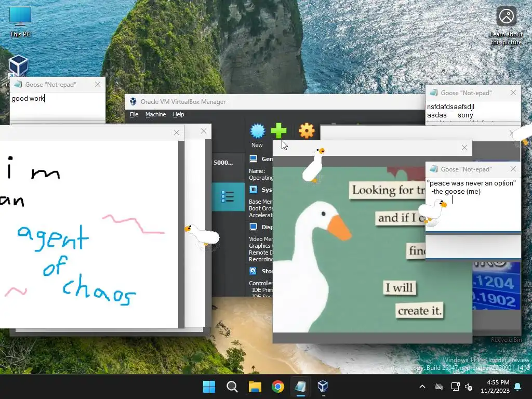The width and height of the screenshot is (532, 399).
Task: Click the goose meme picture
Action: point(349,249)
